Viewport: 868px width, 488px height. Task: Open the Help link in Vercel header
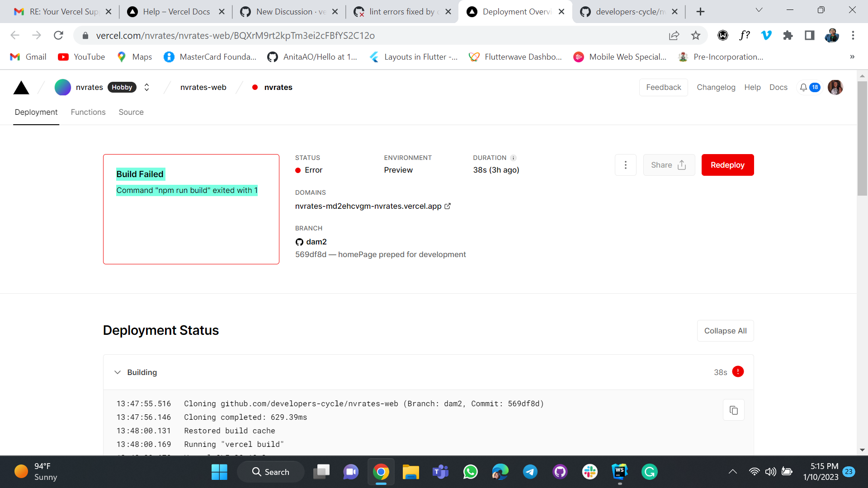click(752, 87)
